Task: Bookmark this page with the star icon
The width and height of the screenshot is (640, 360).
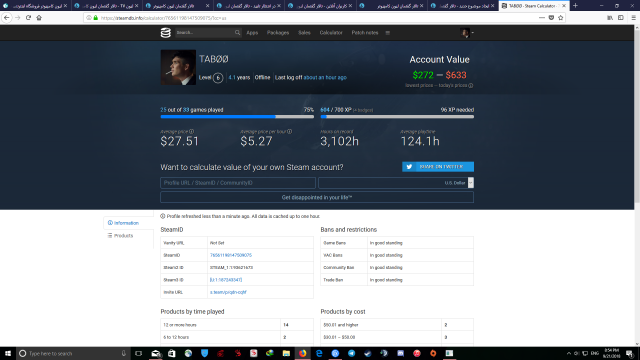Action: tap(560, 18)
